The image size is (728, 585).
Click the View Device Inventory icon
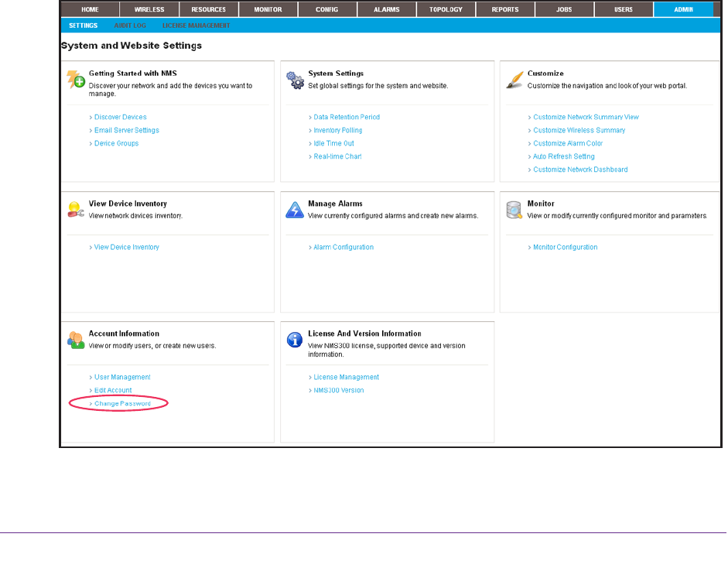click(x=75, y=210)
